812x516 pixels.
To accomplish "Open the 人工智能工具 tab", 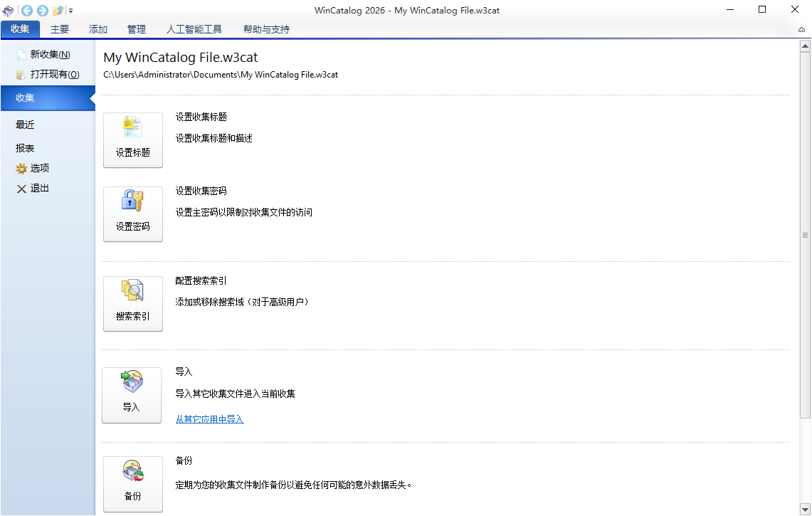I will [x=195, y=29].
